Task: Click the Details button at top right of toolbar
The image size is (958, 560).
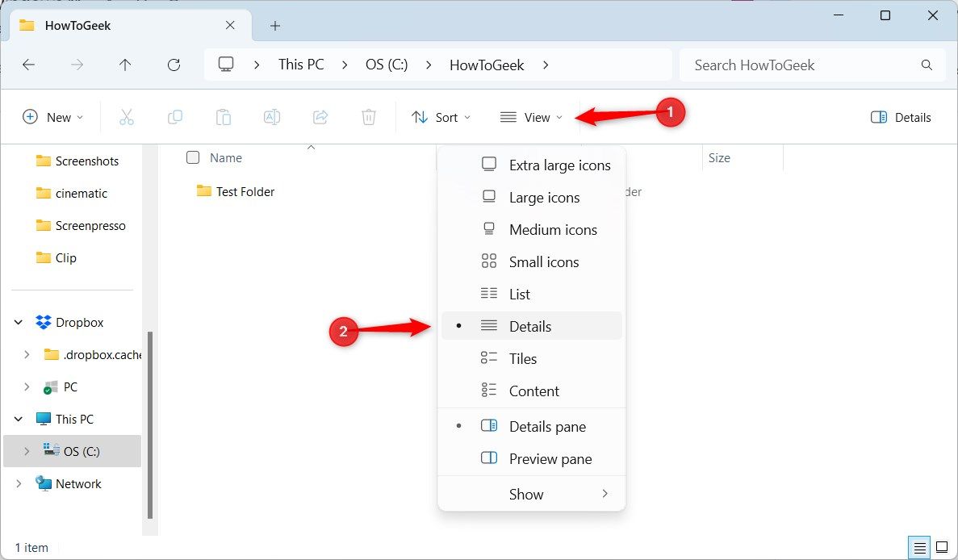Action: 901,117
